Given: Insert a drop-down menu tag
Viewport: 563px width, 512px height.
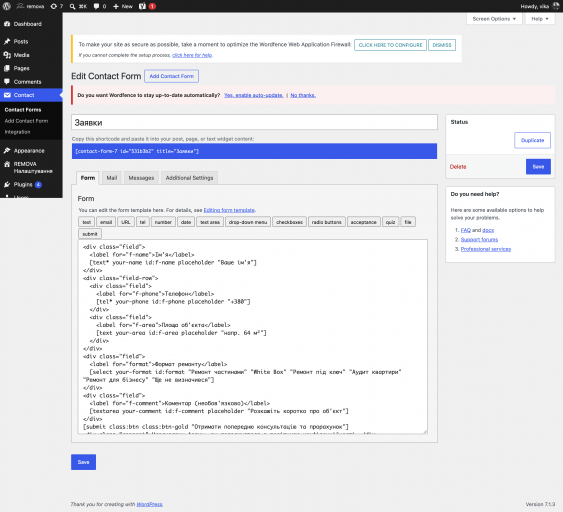Looking at the screenshot, I should tap(248, 222).
